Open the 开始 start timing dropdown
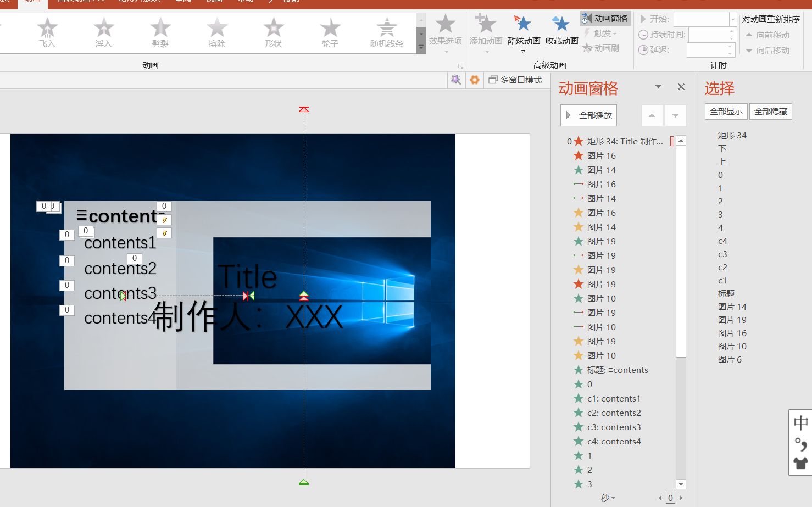812x507 pixels. click(x=732, y=18)
